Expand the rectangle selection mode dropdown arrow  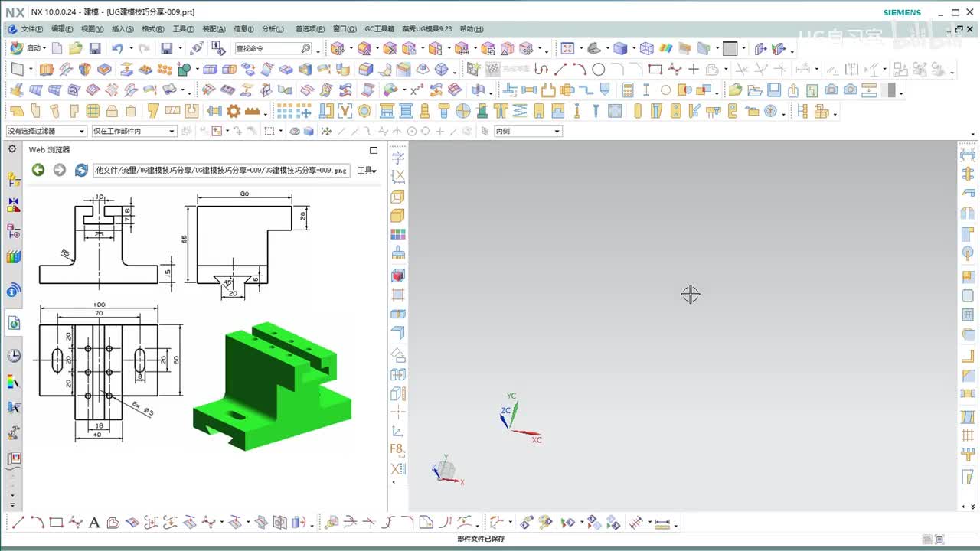click(x=281, y=131)
